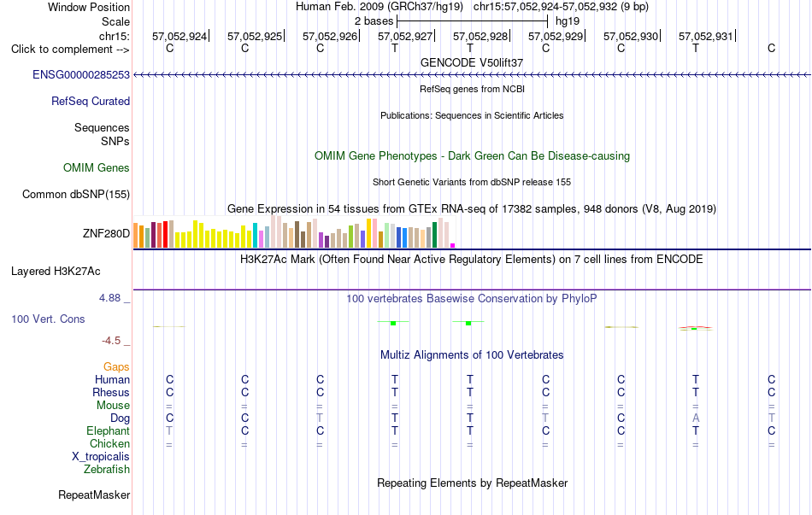This screenshot has height=515, width=812.
Task: Click the SNPs track label
Action: [x=115, y=141]
